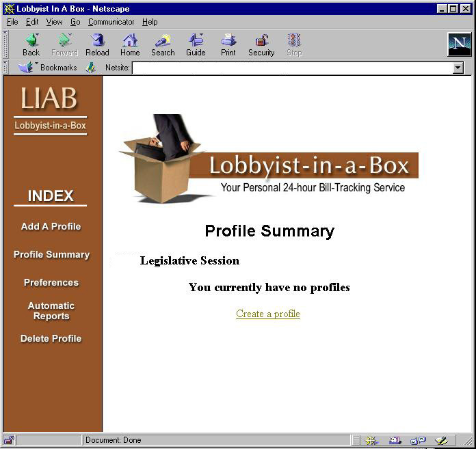Print the page with Print icon
The image size is (476, 449).
pos(228,44)
